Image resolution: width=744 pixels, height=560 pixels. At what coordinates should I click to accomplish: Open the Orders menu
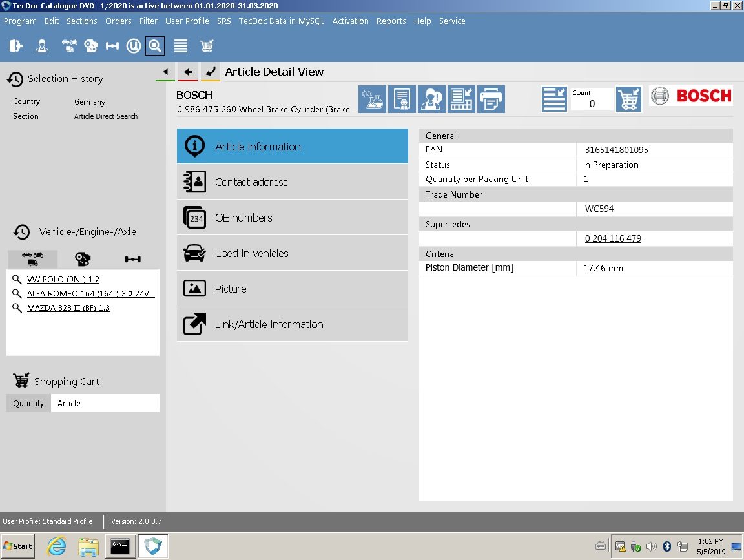pyautogui.click(x=118, y=21)
